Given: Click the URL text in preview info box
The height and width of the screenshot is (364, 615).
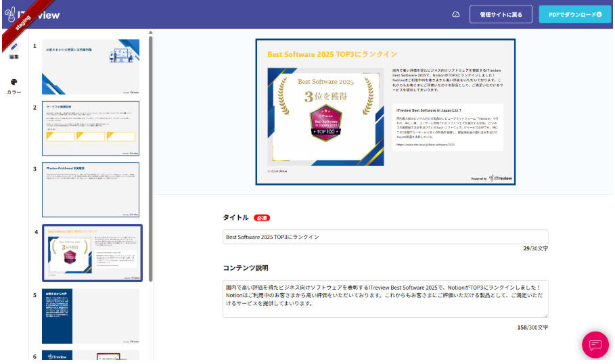Looking at the screenshot, I should 426,145.
